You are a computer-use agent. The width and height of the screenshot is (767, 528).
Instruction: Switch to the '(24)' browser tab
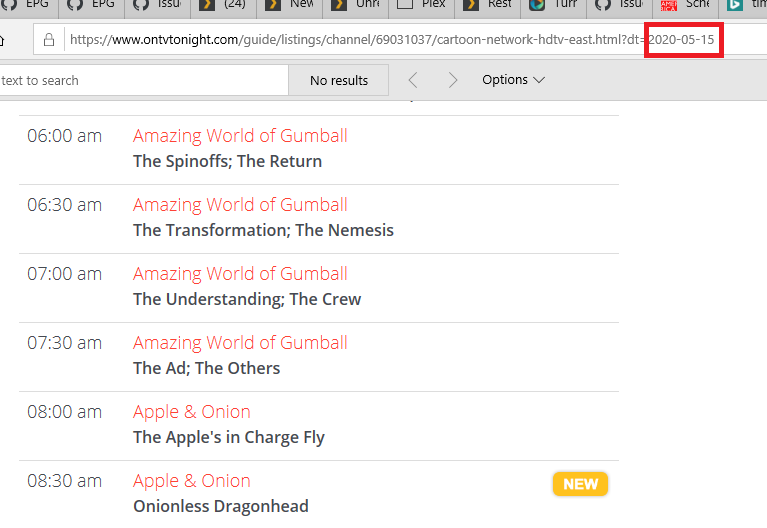[223, 6]
